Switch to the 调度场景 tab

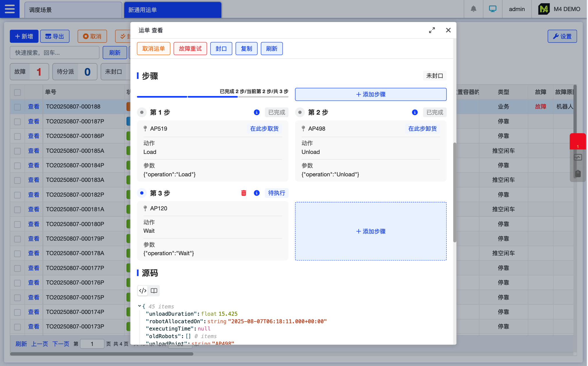73,10
